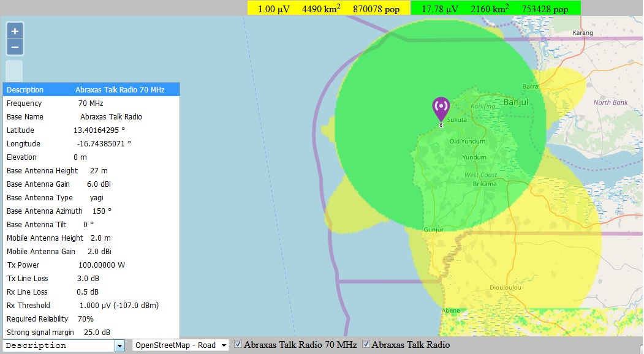This screenshot has width=644, height=354.
Task: Zoom in the map with plus button
Action: [15, 31]
